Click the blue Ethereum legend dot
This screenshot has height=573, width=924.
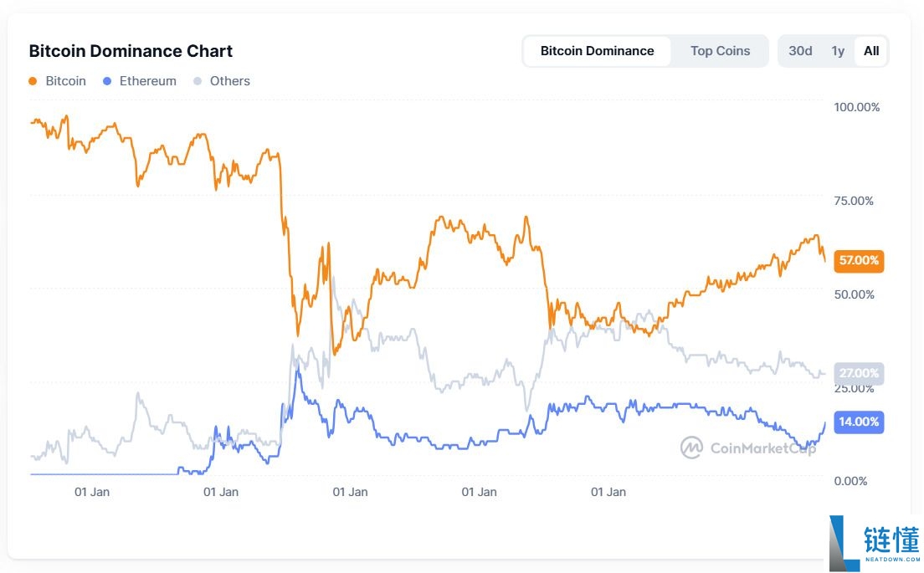point(106,81)
